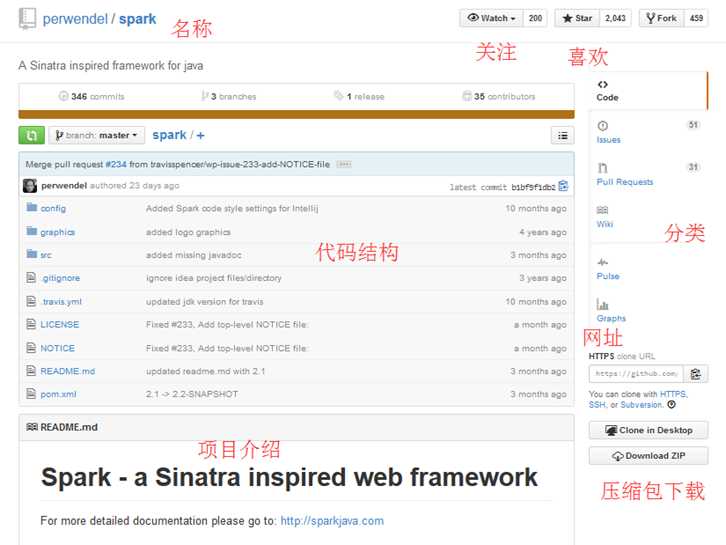726x545 pixels.
Task: Switch clone URL to SSH
Action: 597,405
